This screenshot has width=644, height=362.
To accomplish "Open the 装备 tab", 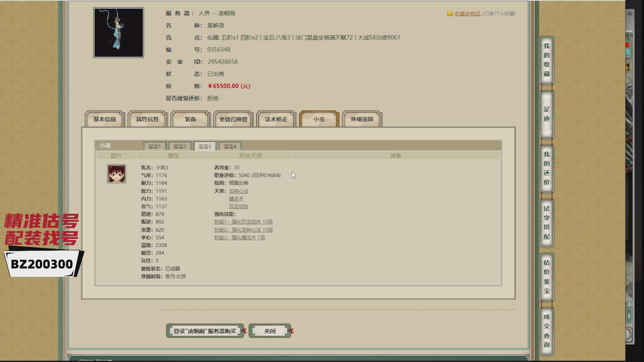I will coord(190,119).
